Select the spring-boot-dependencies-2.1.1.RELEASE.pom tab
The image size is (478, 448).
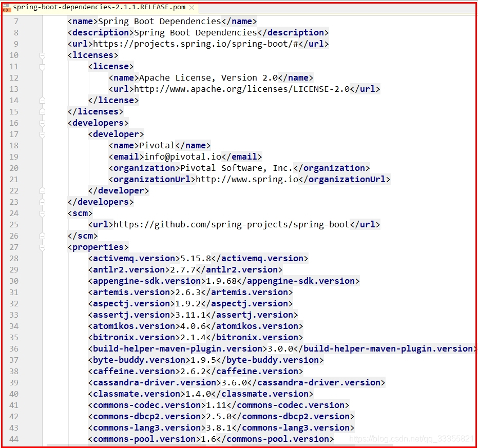pos(99,7)
